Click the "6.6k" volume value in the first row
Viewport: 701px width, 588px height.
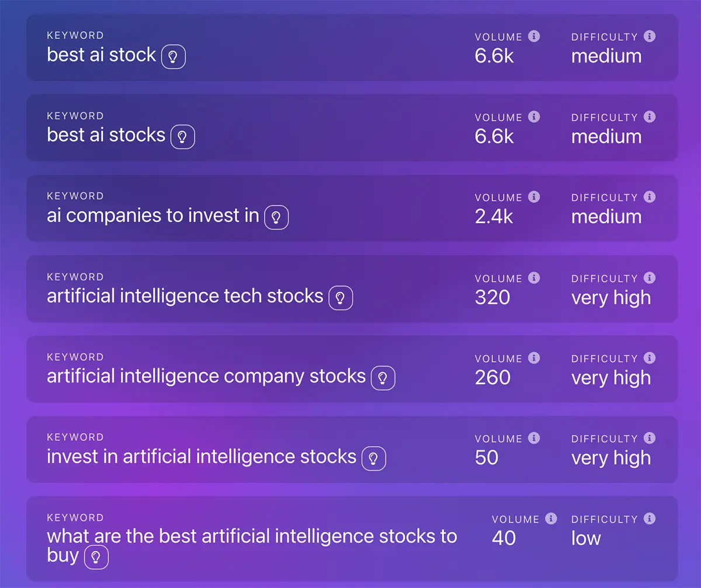495,56
